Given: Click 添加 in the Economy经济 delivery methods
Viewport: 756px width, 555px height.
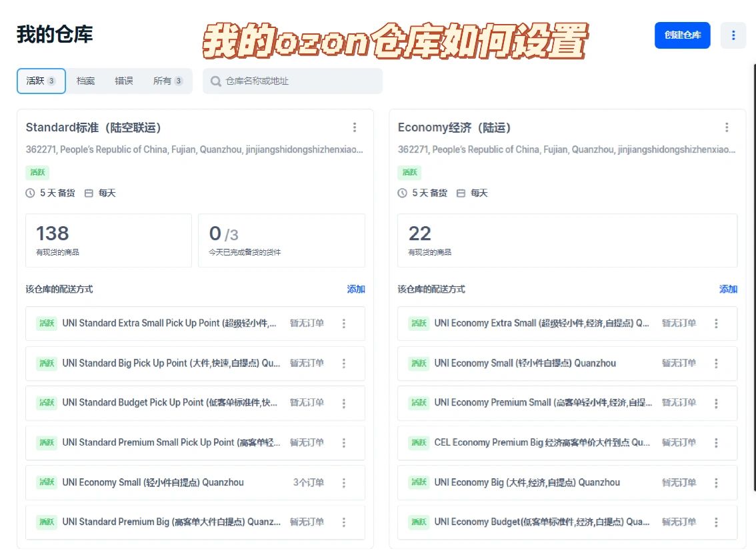Looking at the screenshot, I should pos(728,289).
